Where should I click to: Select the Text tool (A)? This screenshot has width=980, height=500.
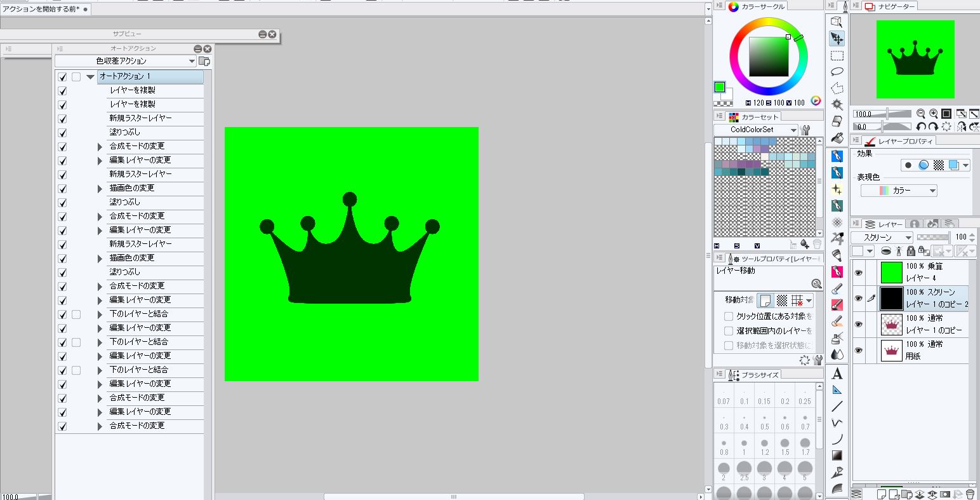pyautogui.click(x=837, y=373)
